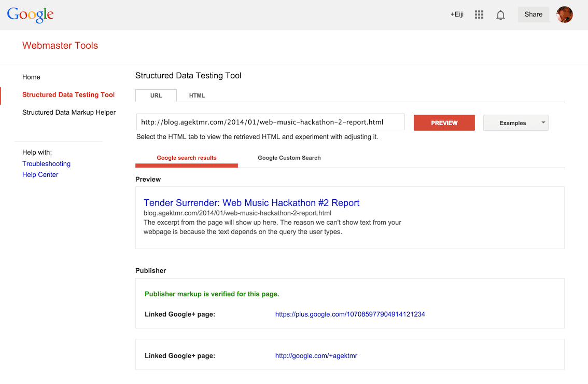The height and width of the screenshot is (384, 588).
Task: Open Structured Data Markup Helper
Action: point(69,113)
